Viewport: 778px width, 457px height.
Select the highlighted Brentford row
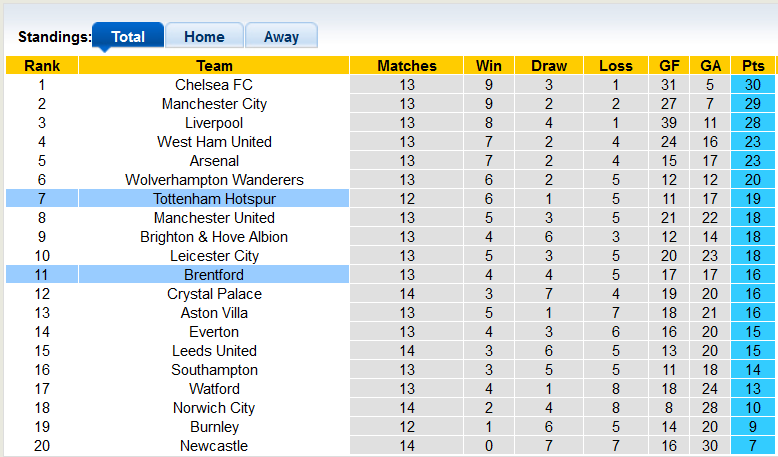pyautogui.click(x=214, y=275)
